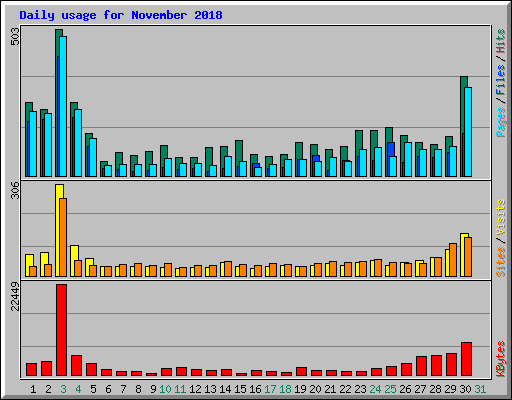The width and height of the screenshot is (512, 400).
Task: Click day 20 on the x-axis
Action: click(x=315, y=389)
